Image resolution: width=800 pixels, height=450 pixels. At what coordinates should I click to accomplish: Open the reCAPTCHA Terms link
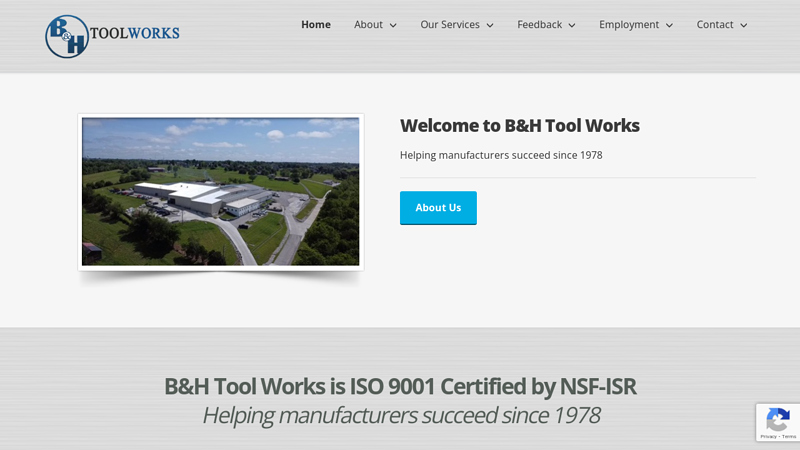tap(789, 437)
